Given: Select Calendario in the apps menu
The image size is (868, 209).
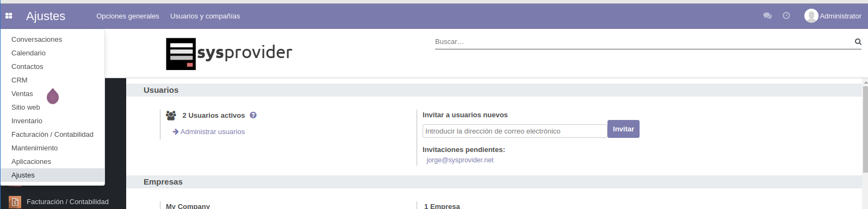Looking at the screenshot, I should [x=53, y=53].
